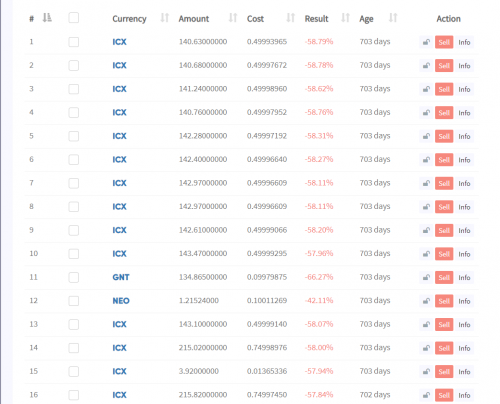Click the lock icon for row 8
The width and height of the screenshot is (500, 404).
426,207
